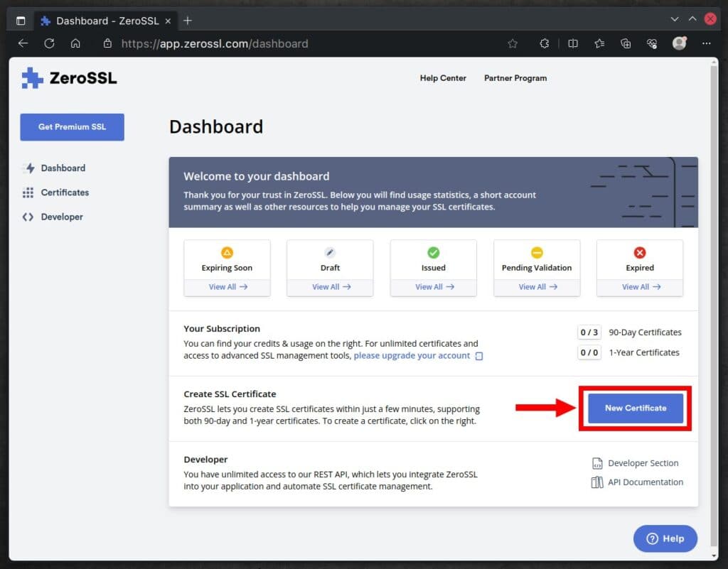Click the 1-Year Certificates label
This screenshot has width=728, height=569.
click(644, 352)
